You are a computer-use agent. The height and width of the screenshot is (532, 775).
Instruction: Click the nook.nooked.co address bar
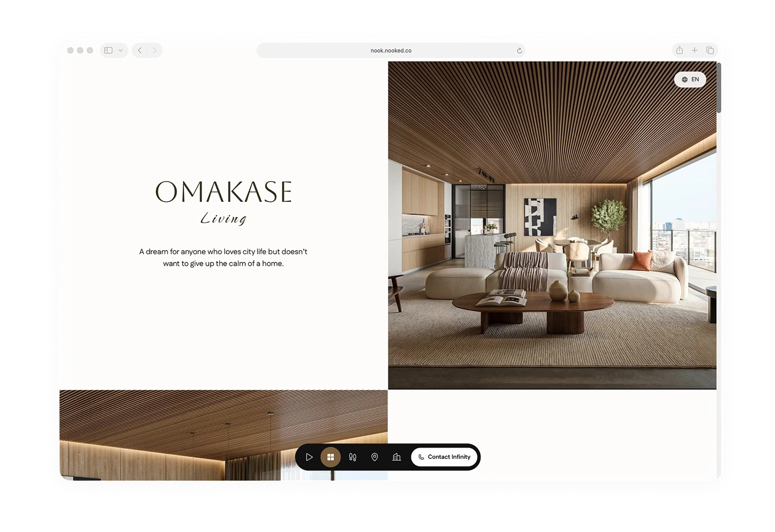click(x=391, y=51)
